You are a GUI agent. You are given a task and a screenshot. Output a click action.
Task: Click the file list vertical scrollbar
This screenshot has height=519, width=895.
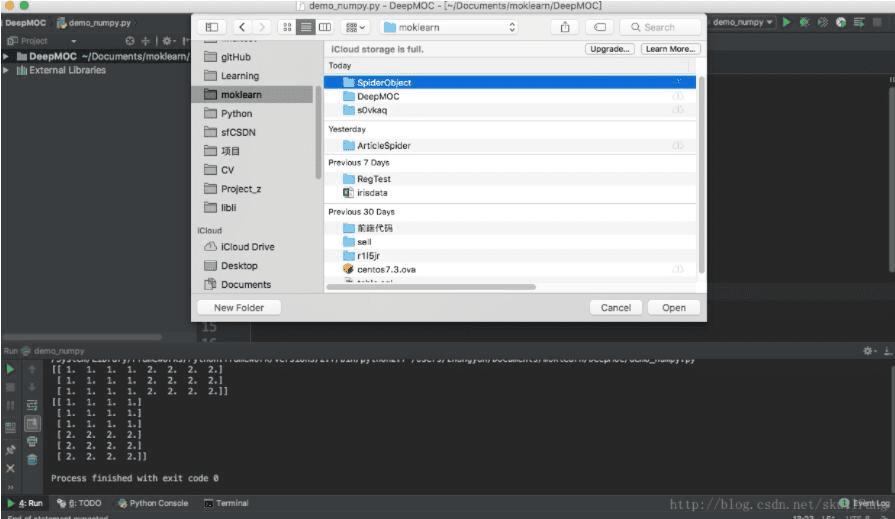pos(701,174)
